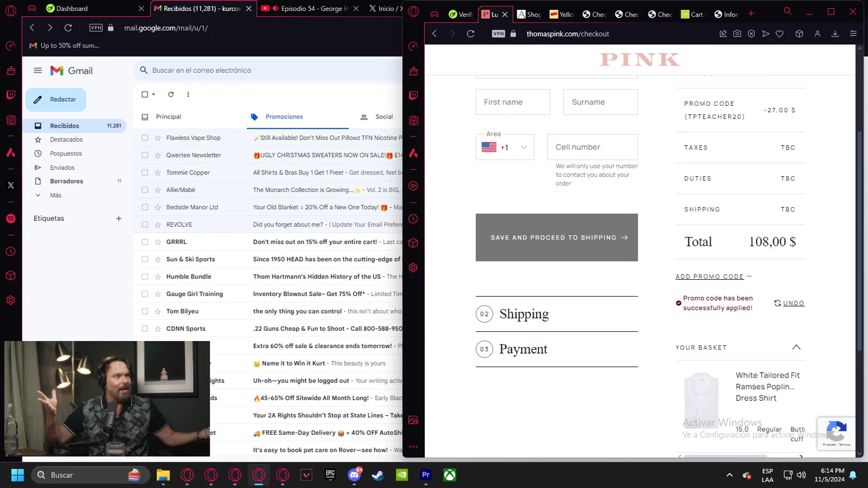The width and height of the screenshot is (868, 488).
Task: Take snapshot with camera icon in address bar
Action: point(737,34)
